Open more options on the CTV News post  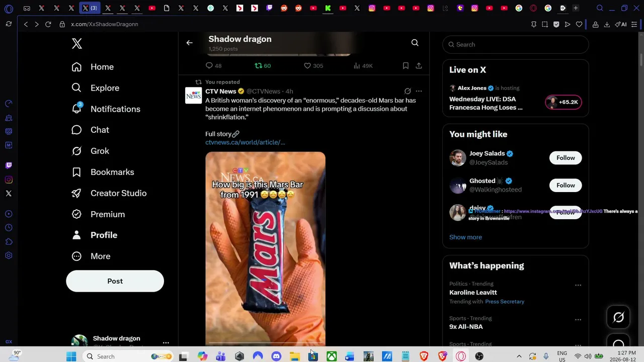pyautogui.click(x=419, y=91)
